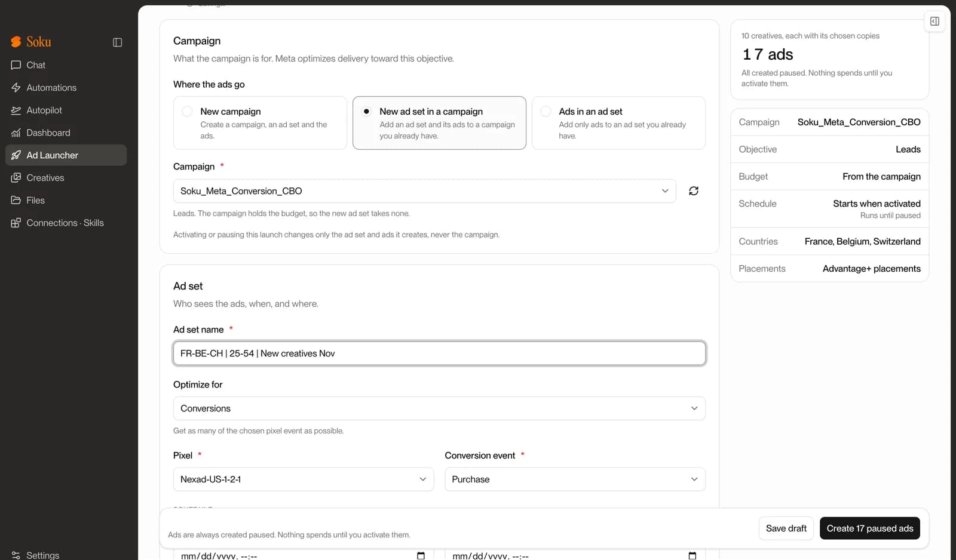Collapse the sidebar with the panel icon
This screenshot has width=956, height=560.
118,42
